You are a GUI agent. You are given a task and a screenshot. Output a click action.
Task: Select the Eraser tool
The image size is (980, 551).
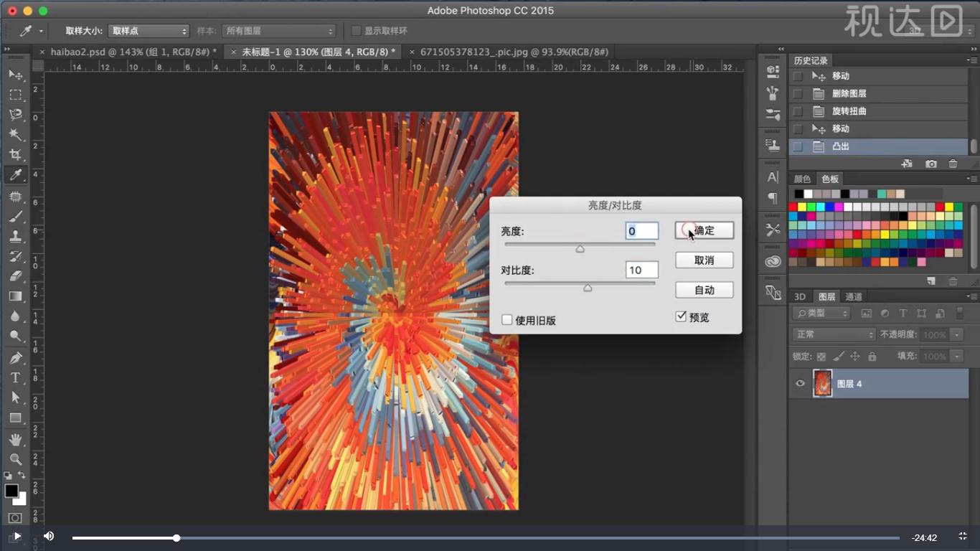pyautogui.click(x=15, y=276)
